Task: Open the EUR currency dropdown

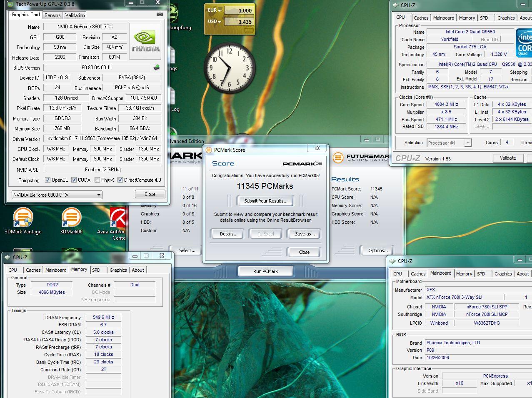Action: pyautogui.click(x=215, y=10)
